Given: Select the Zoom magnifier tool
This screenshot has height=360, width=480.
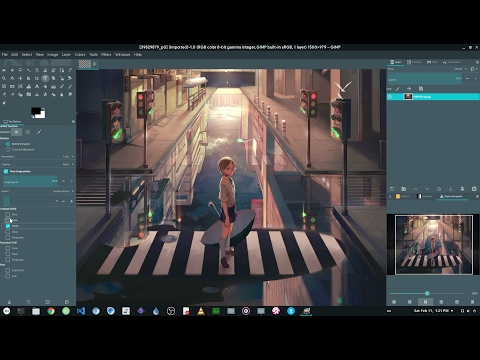Looking at the screenshot, I should pyautogui.click(x=4, y=78).
